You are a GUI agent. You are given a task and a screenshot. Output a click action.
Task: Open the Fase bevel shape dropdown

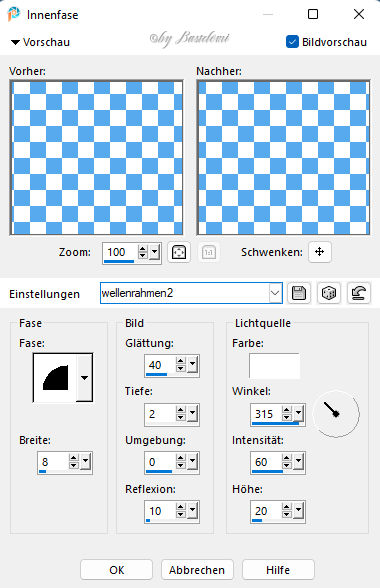(x=84, y=378)
